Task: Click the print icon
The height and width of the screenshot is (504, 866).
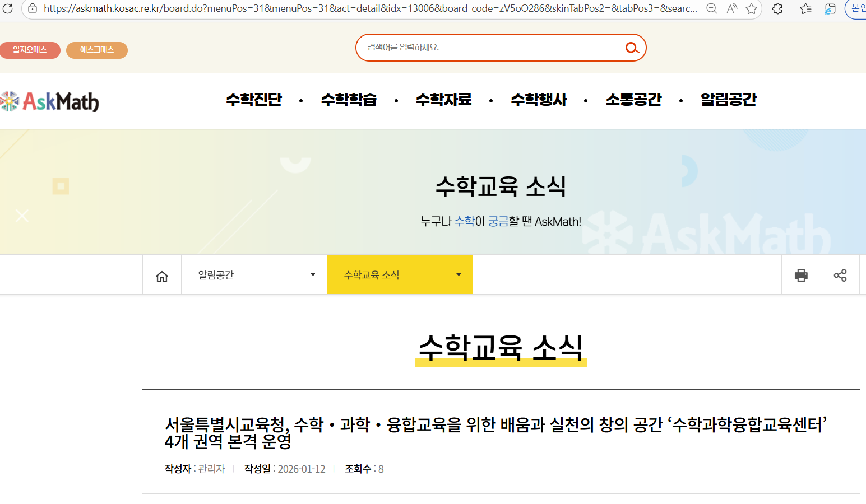Action: (x=801, y=275)
